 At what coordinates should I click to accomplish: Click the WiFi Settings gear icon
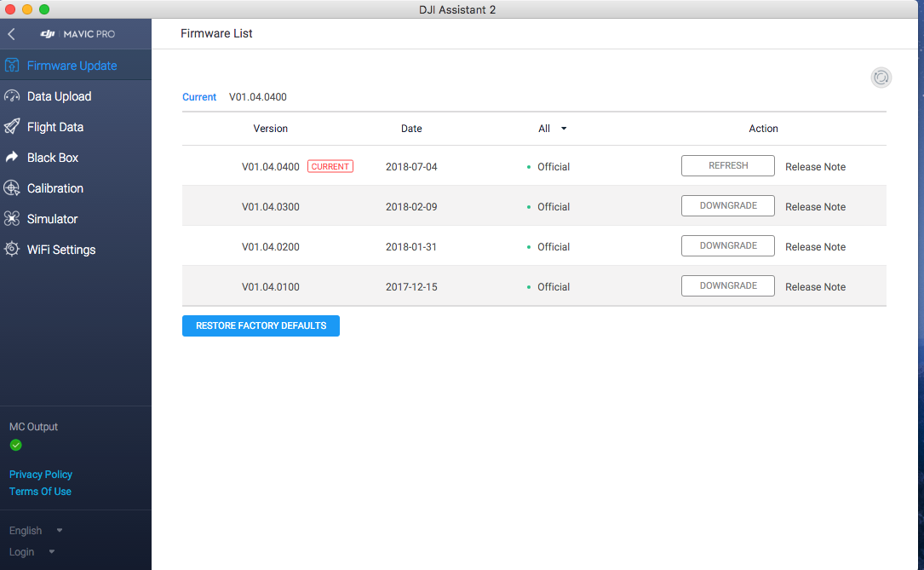tap(12, 250)
